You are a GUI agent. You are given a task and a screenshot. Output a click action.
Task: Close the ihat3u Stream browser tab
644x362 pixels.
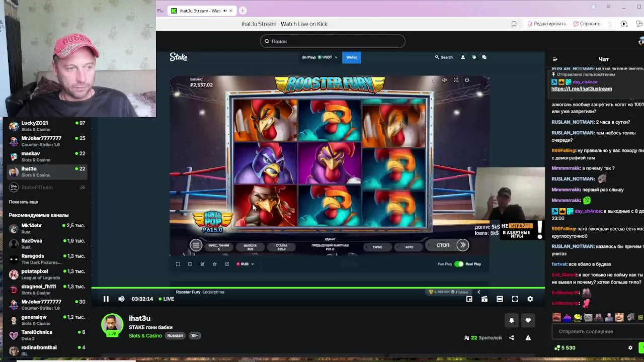click(x=231, y=11)
